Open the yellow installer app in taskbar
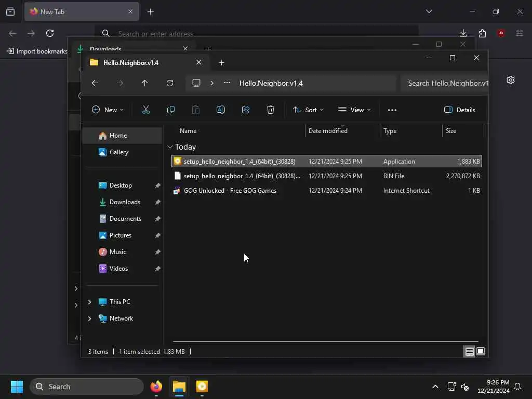 pyautogui.click(x=202, y=387)
